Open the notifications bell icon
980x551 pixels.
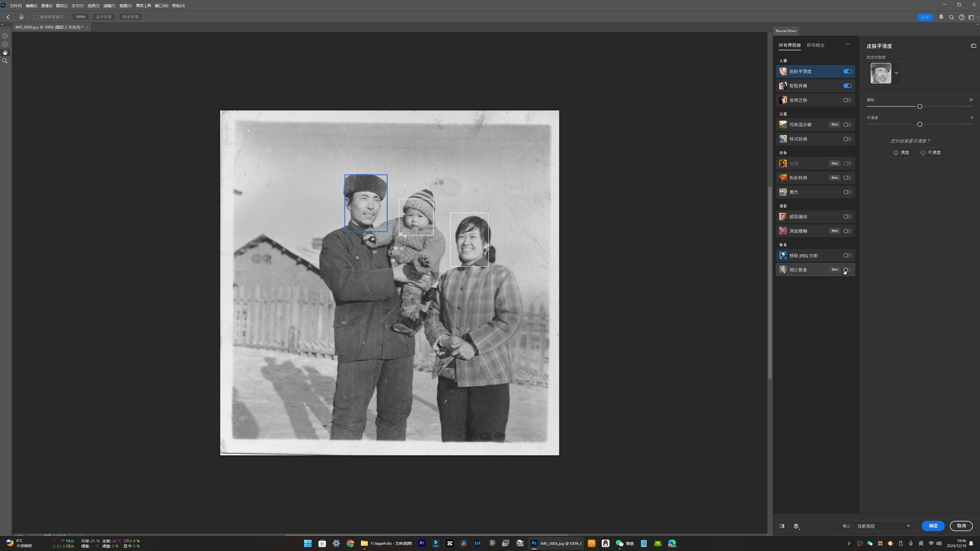(941, 17)
